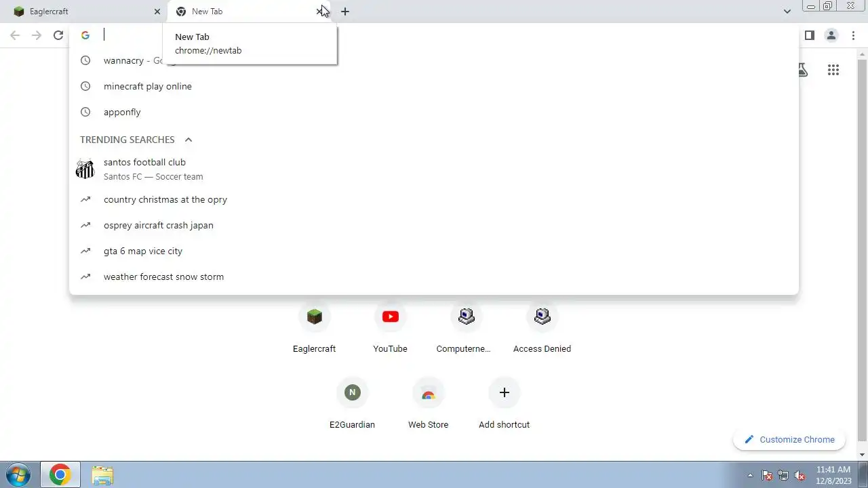Close the Eaglercraft tab
This screenshot has width=868, height=488.
click(x=157, y=12)
